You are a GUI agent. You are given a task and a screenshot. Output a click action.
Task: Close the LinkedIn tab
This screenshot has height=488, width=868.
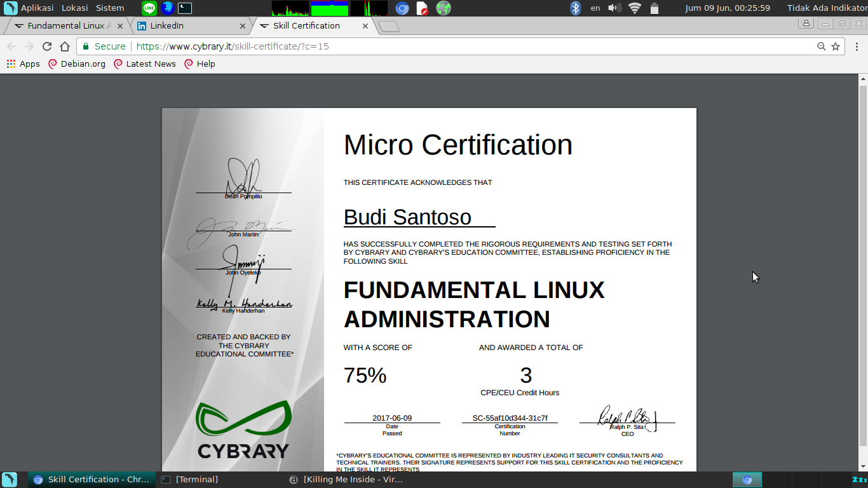(x=242, y=26)
